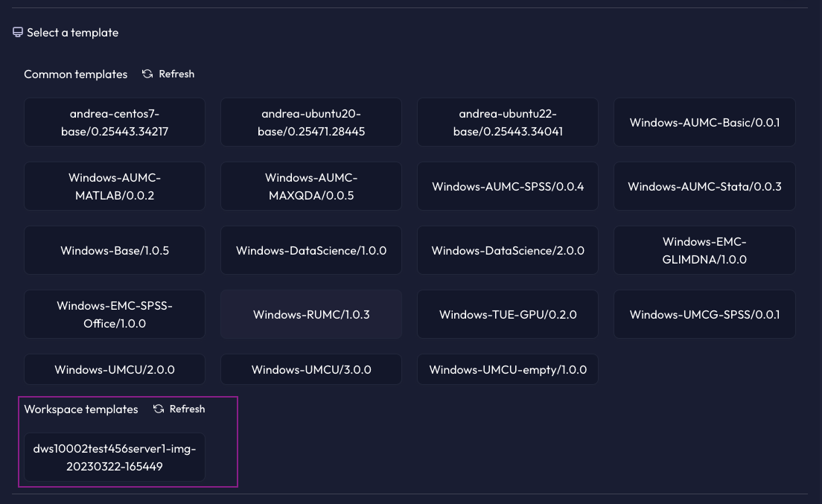The height and width of the screenshot is (504, 822).
Task: Click the monitor icon beside Select a template
Action: 18,33
